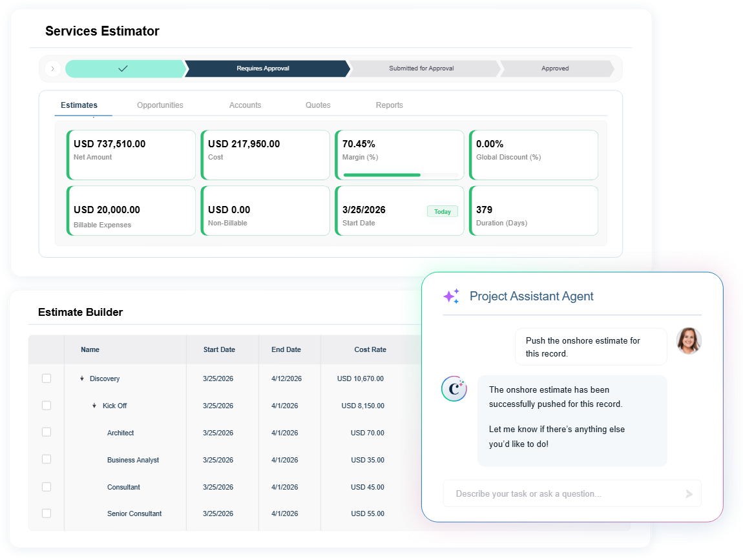Click the Consultant row name

tap(123, 487)
